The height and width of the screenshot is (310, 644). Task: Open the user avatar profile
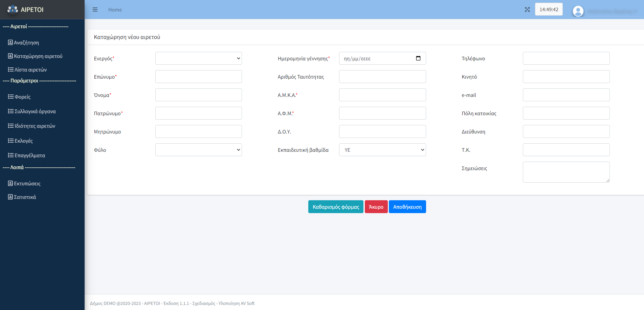click(578, 12)
